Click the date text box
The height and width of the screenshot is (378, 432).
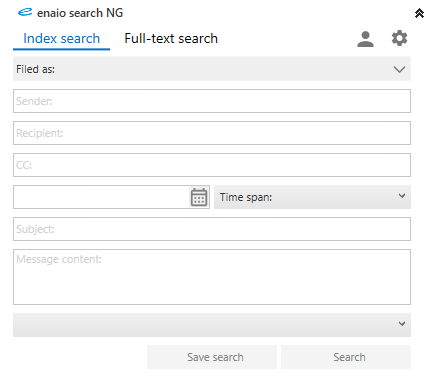tap(101, 197)
